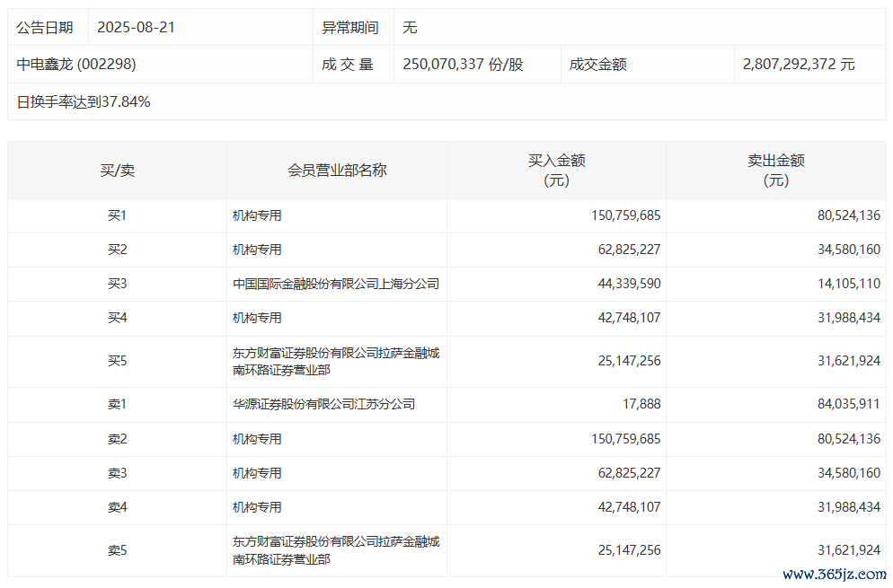Select the 买5 row label

(x=118, y=362)
